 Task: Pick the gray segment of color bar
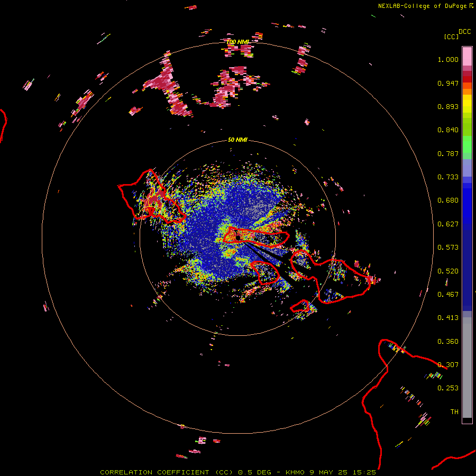(x=467, y=368)
